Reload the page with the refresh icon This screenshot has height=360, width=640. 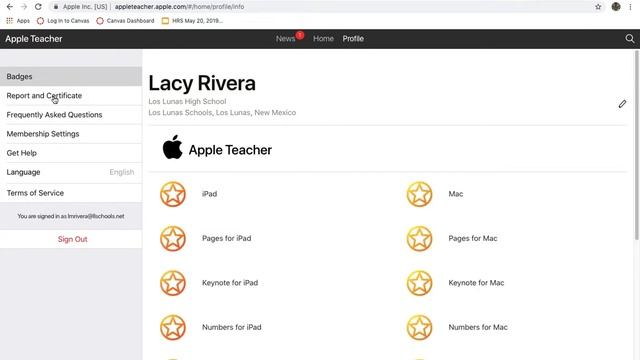(x=38, y=7)
